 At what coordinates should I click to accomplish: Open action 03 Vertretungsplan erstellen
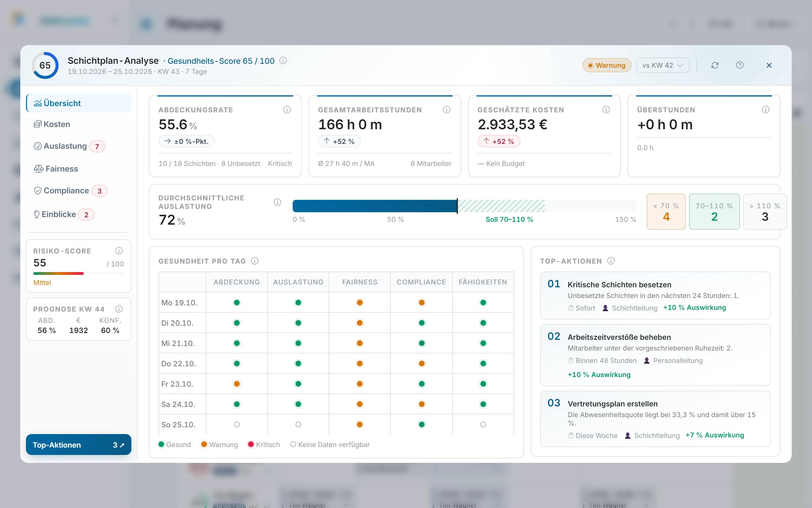tap(655, 419)
